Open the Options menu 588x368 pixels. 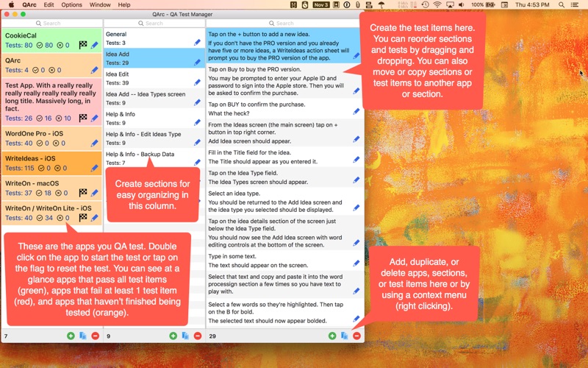[71, 4]
